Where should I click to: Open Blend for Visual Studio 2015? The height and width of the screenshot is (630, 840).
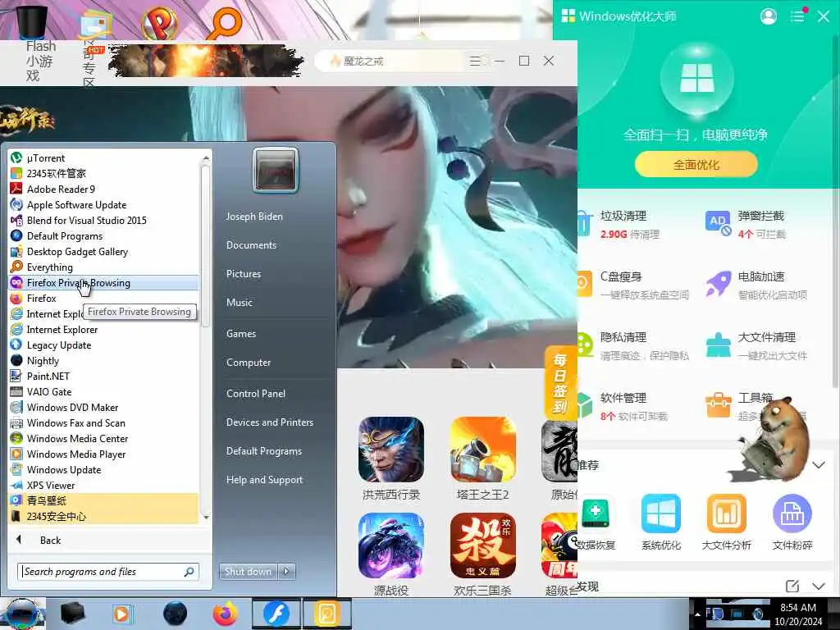(103, 220)
